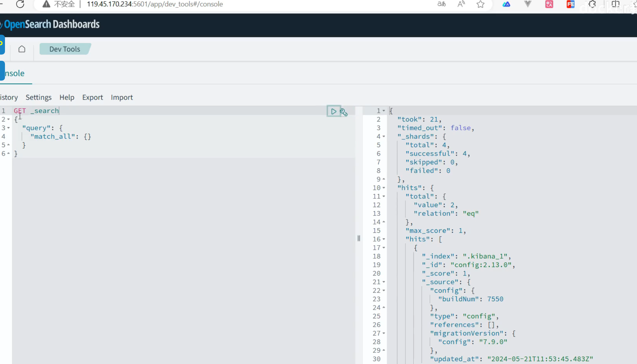Collapse the "hits" block at line 10

click(x=384, y=188)
